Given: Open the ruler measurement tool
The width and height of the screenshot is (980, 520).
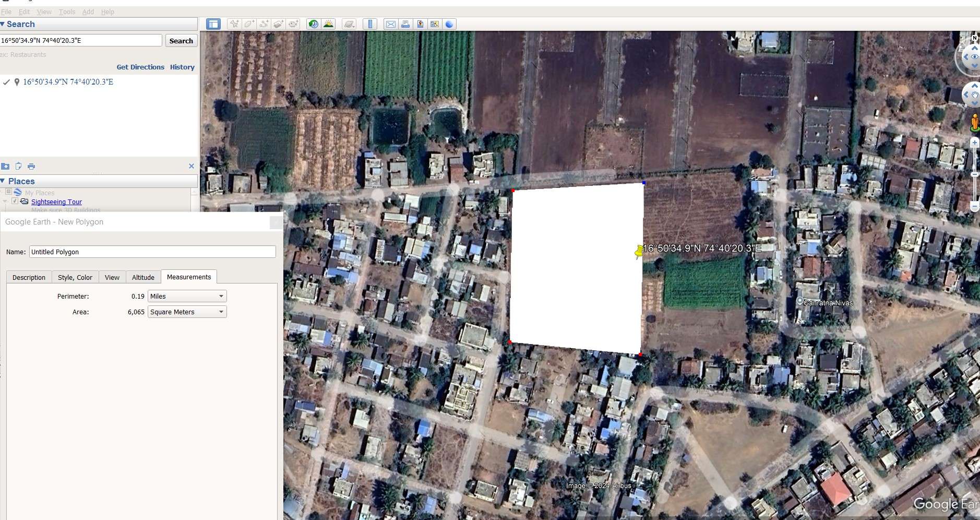Looking at the screenshot, I should [370, 24].
